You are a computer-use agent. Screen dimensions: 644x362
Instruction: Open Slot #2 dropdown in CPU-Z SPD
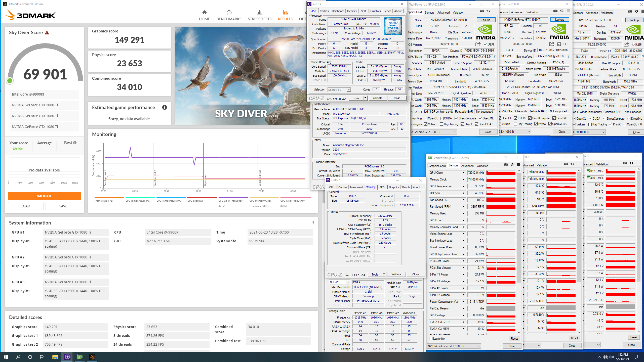click(348, 282)
